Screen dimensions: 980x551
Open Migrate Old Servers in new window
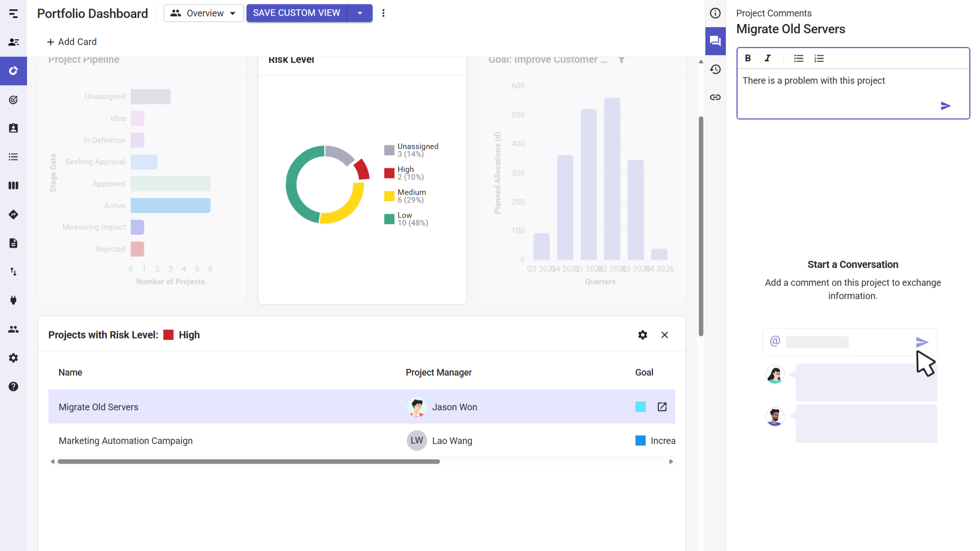(662, 407)
